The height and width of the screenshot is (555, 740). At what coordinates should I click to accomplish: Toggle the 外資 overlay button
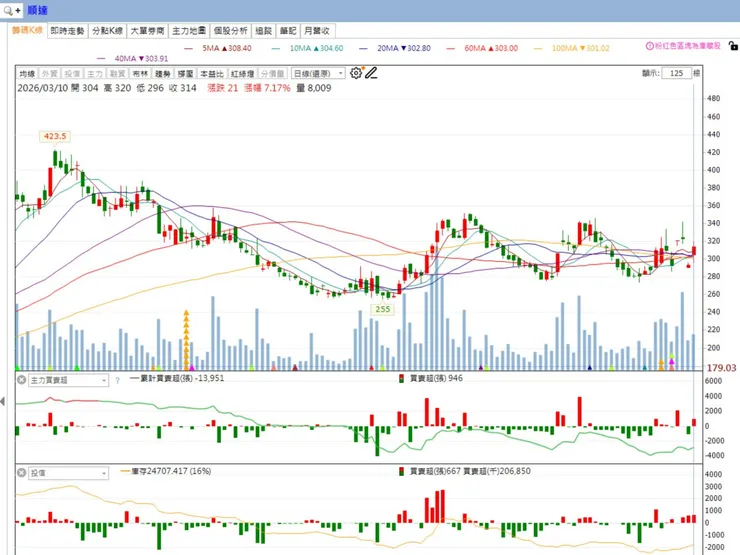pos(50,74)
